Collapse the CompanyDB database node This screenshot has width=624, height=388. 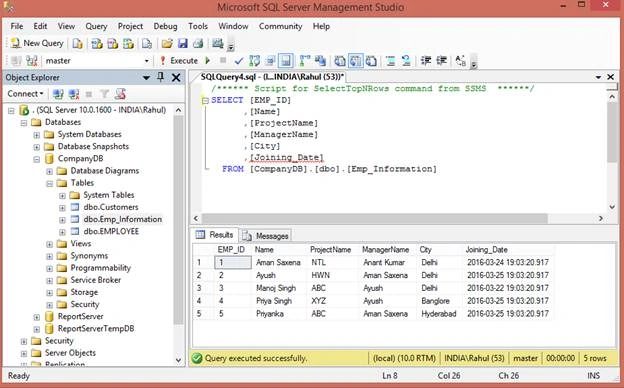[x=37, y=159]
